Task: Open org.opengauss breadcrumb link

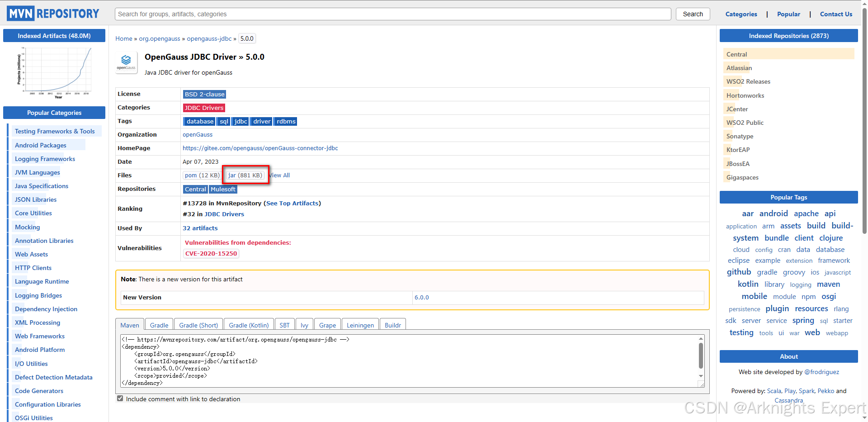Action: 160,38
